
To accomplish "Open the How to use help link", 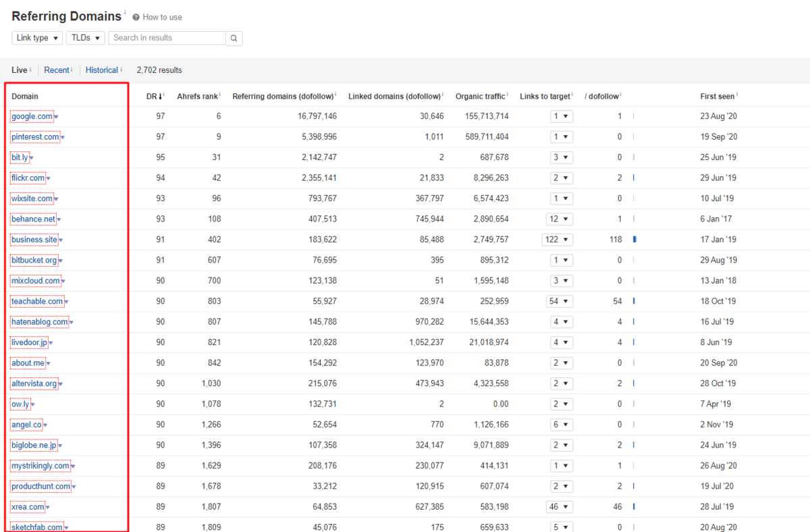I will [x=162, y=18].
